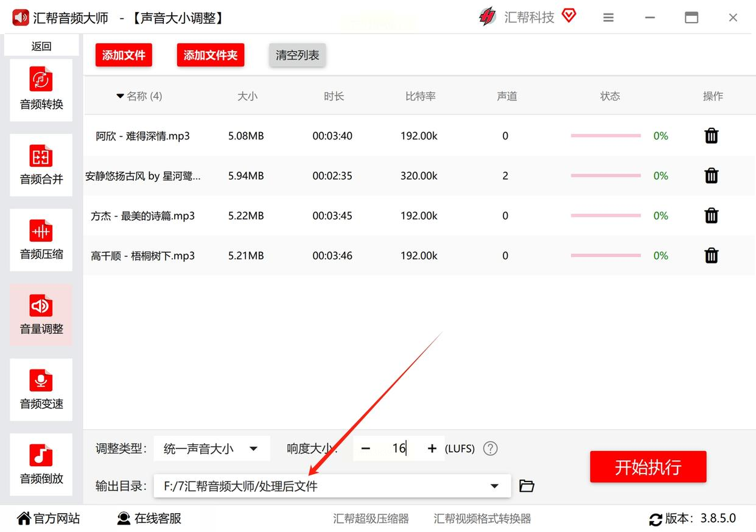
Task: Open the 音频转换 audio conversion tool
Action: tap(41, 89)
